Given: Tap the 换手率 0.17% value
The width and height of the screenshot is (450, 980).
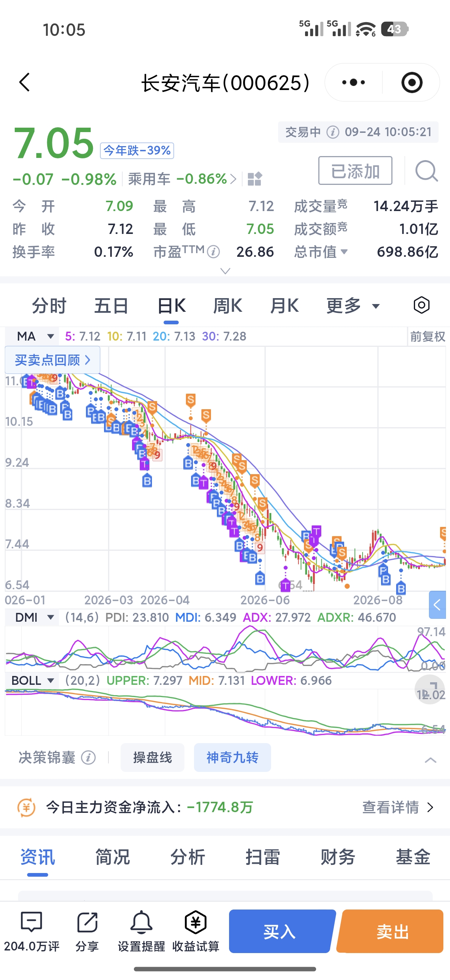Looking at the screenshot, I should point(113,252).
